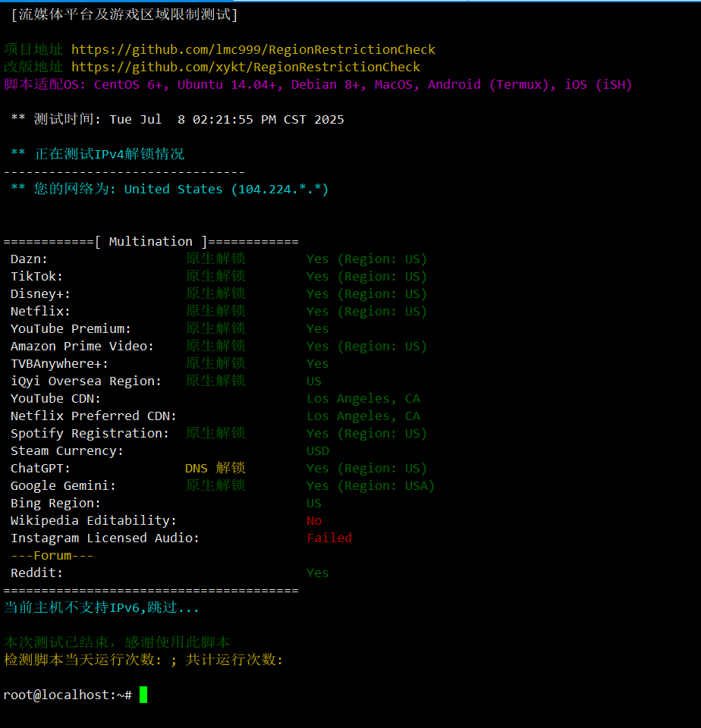Click the run count line 检测脚本当天运行次数

pyautogui.click(x=143, y=660)
